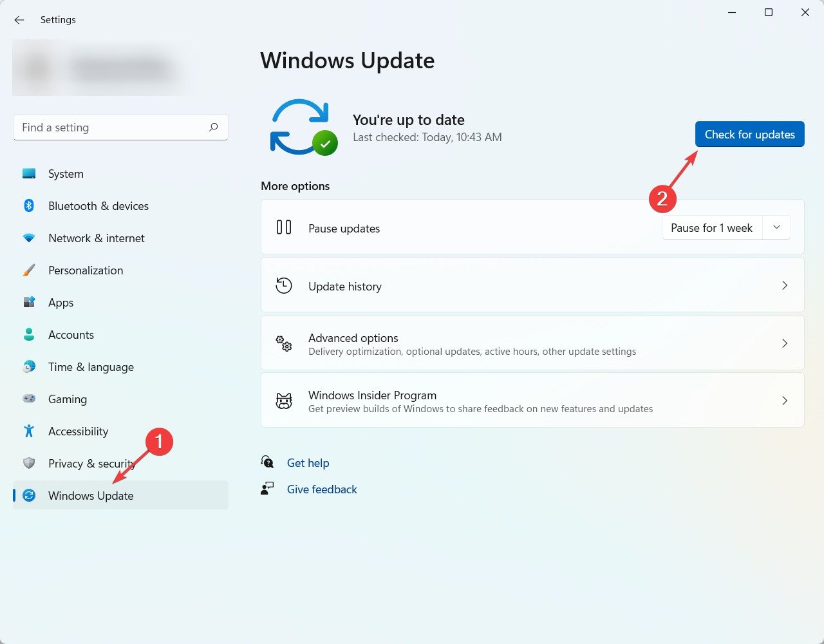
Task: Click the Gaming controller icon
Action: pos(29,399)
